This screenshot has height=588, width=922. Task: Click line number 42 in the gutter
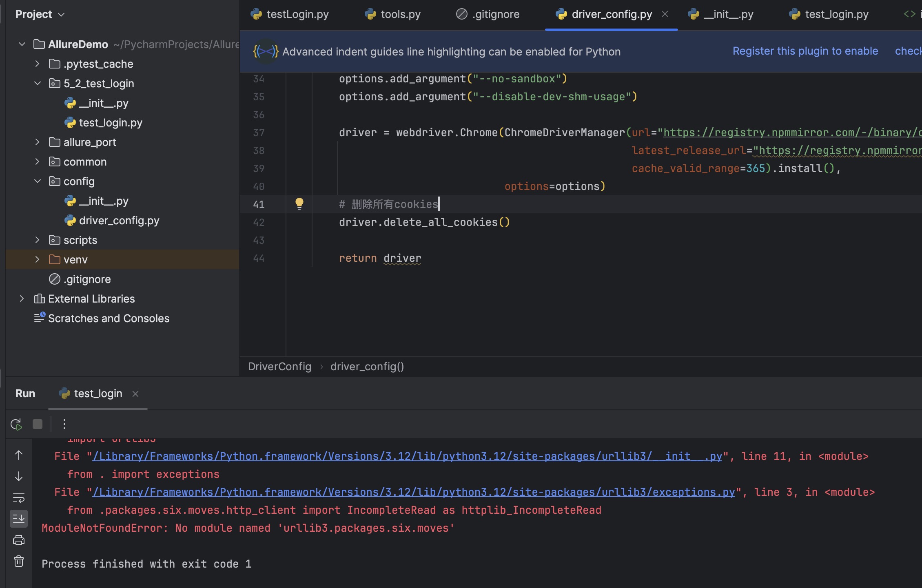pos(259,222)
